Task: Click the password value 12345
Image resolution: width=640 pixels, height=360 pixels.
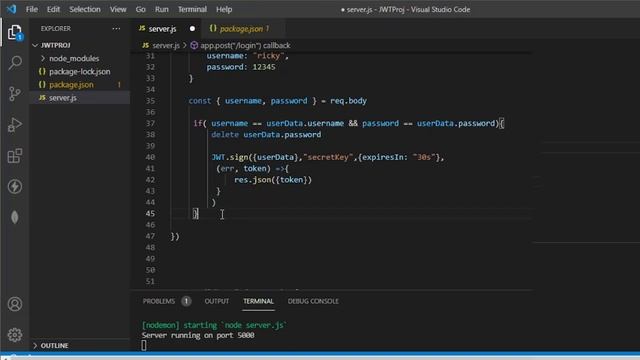Action: pyautogui.click(x=264, y=67)
